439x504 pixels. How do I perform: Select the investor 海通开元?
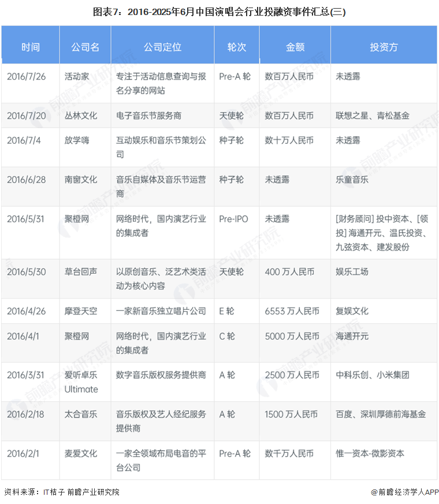(x=352, y=336)
